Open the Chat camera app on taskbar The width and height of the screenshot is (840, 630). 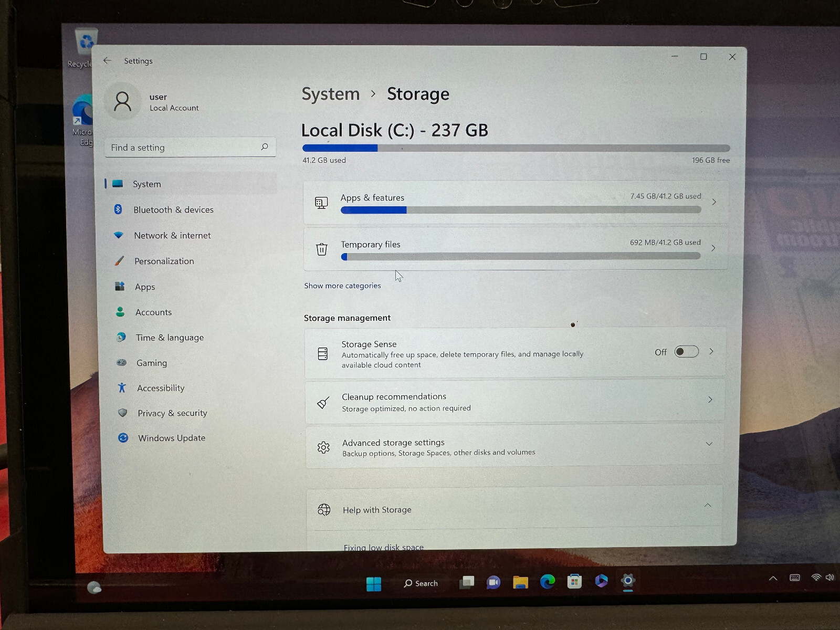click(493, 582)
